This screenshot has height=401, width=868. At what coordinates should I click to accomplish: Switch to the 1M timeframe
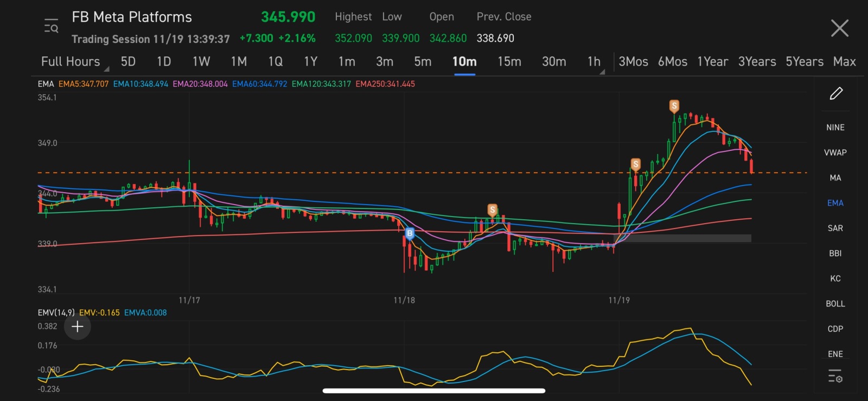click(x=239, y=61)
